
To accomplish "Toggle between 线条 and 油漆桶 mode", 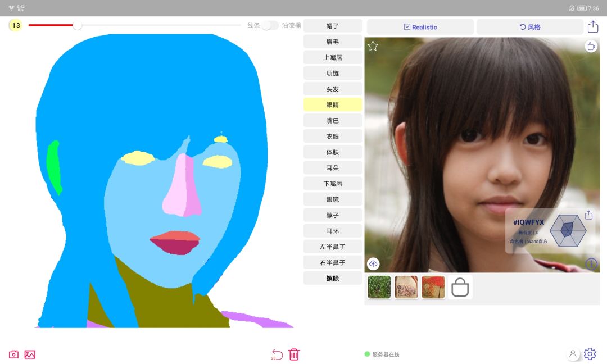I will [270, 25].
